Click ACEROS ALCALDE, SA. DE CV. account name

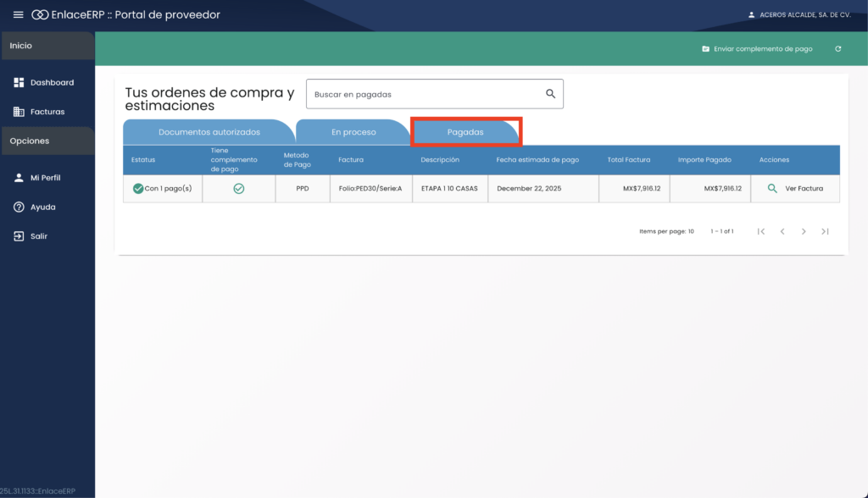click(805, 15)
